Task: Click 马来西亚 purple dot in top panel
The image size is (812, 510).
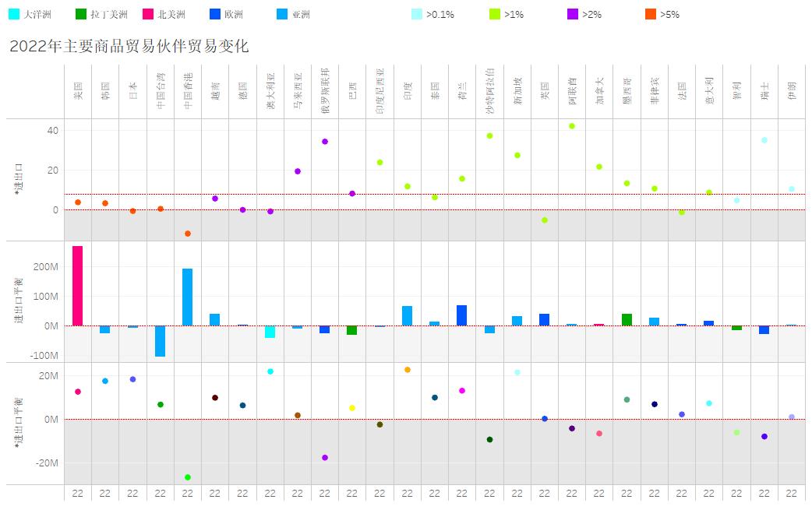Action: coord(297,171)
